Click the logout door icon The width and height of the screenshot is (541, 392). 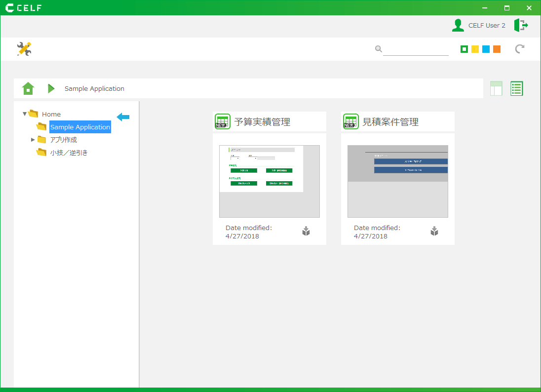coord(521,25)
